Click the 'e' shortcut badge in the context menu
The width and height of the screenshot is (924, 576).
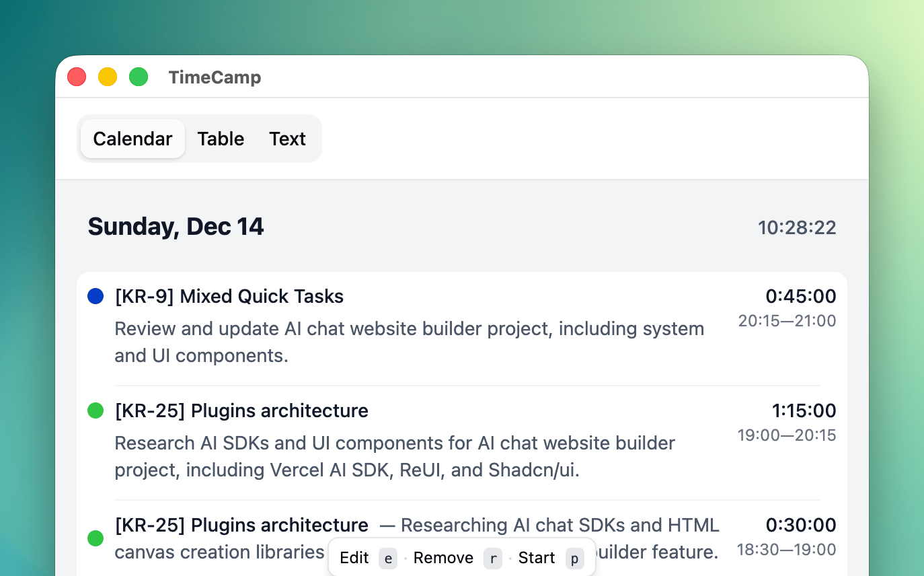coord(388,558)
